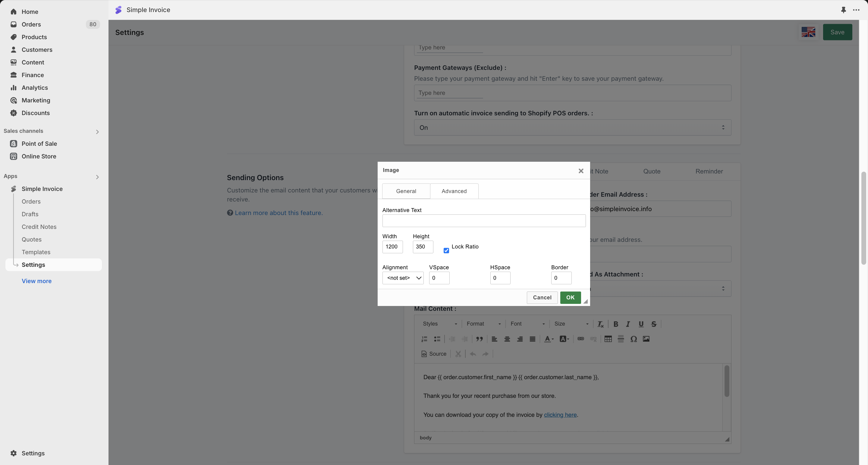
Task: Expand the Sales channels section chevron
Action: (x=97, y=132)
